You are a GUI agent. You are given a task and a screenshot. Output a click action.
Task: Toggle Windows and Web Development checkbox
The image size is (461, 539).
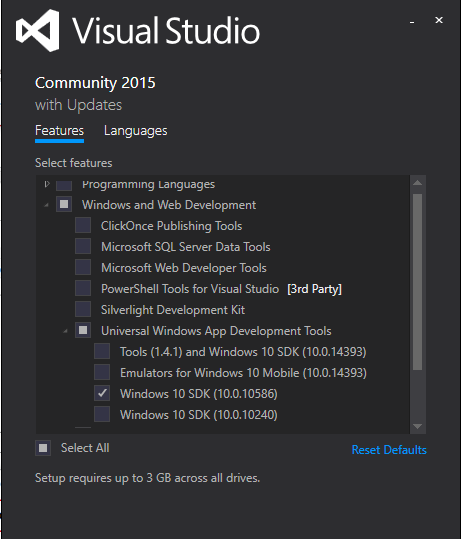point(64,205)
